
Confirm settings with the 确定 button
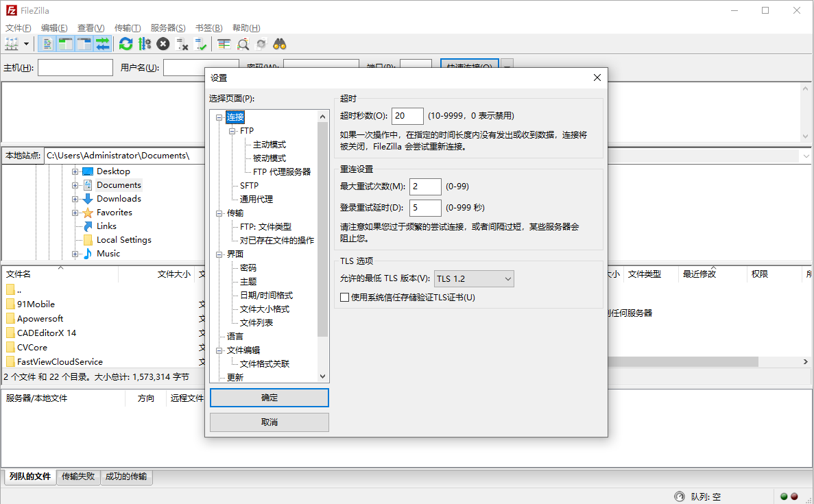(269, 398)
